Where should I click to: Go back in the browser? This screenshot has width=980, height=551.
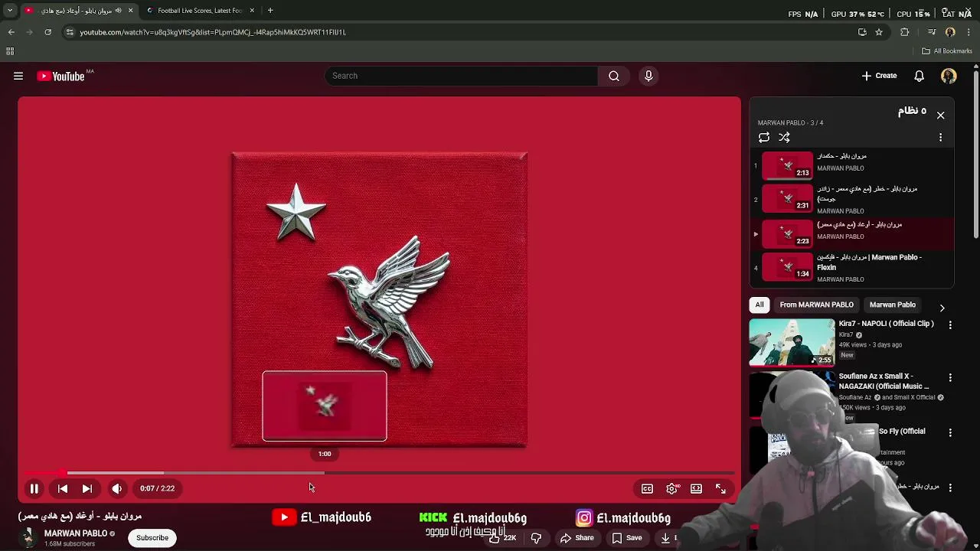point(11,32)
